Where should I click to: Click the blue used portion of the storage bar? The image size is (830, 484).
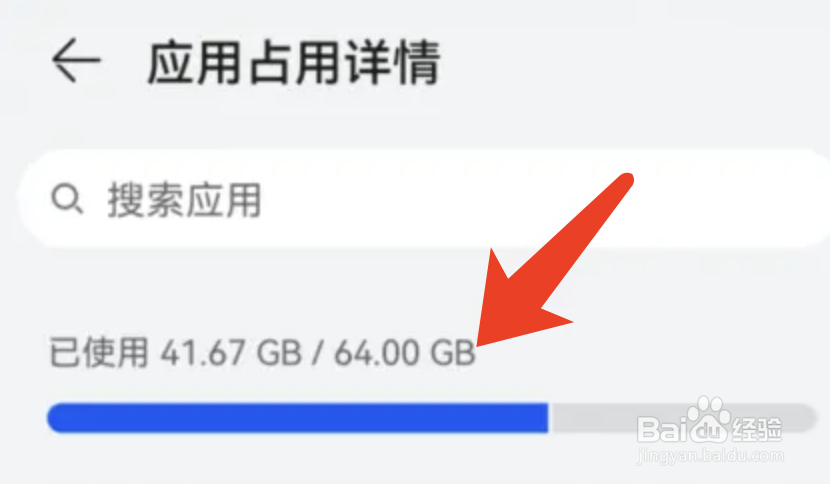click(x=297, y=418)
